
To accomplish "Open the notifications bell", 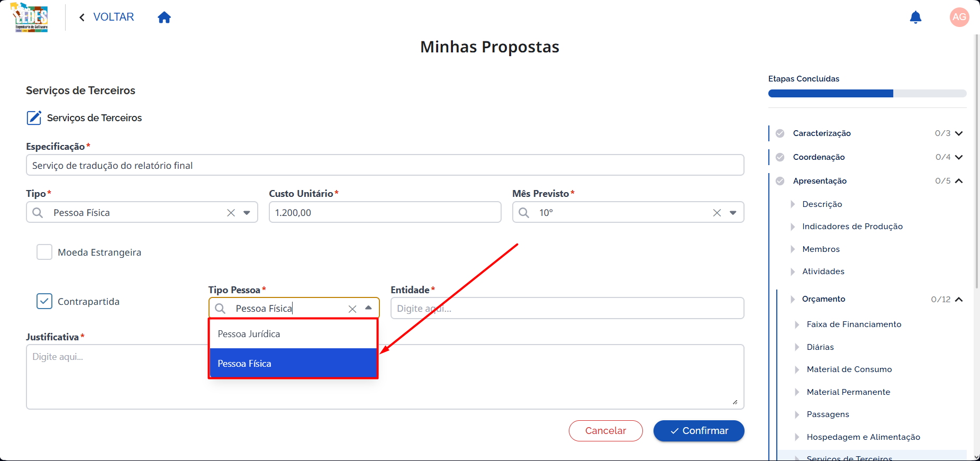I will point(915,17).
